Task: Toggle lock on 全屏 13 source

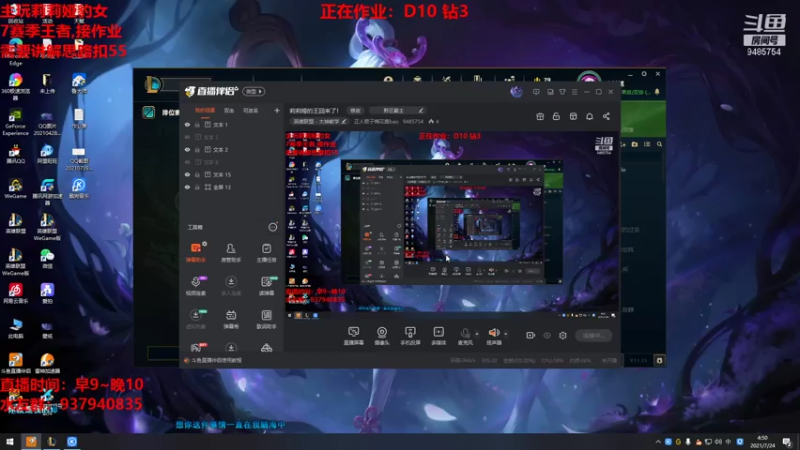Action: pyautogui.click(x=197, y=187)
